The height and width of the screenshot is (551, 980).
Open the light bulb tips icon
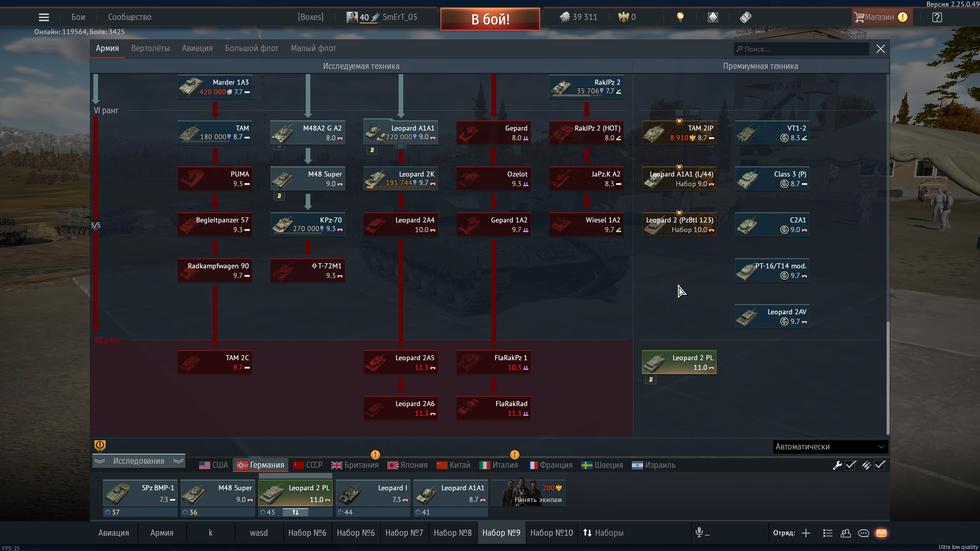(x=680, y=17)
